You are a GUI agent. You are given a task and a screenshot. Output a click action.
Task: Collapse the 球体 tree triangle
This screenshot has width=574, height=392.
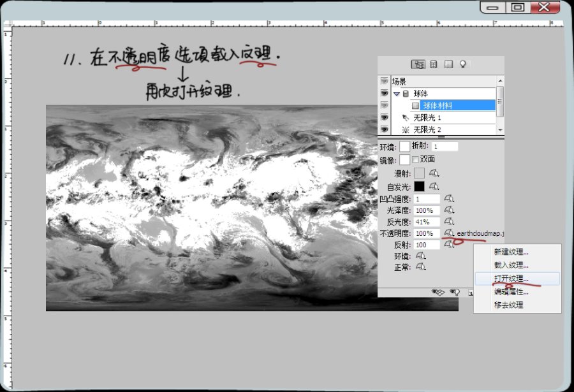pos(397,94)
